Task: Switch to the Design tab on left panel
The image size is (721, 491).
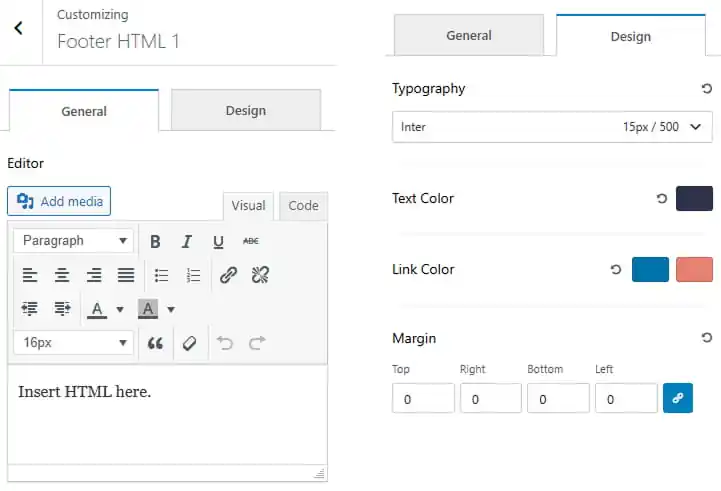Action: pos(246,110)
